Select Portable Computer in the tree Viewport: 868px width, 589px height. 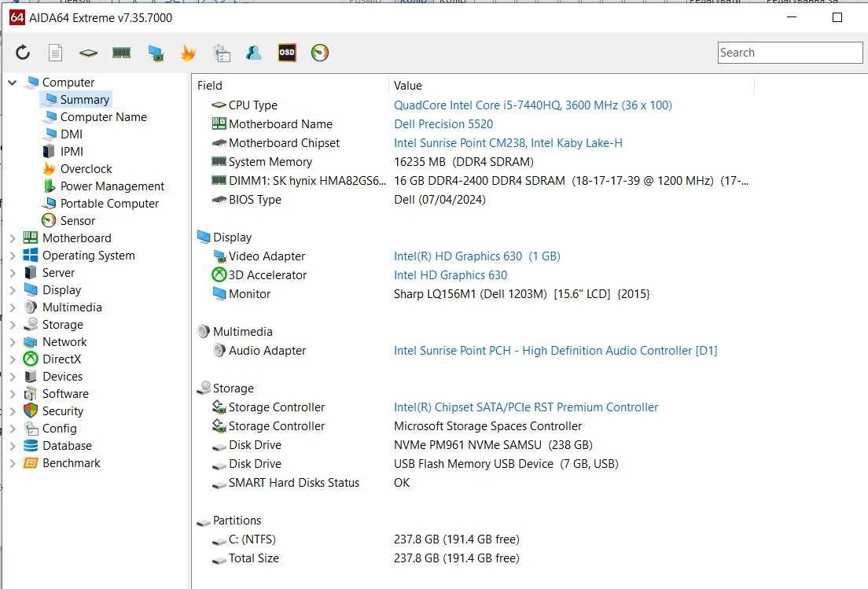109,203
